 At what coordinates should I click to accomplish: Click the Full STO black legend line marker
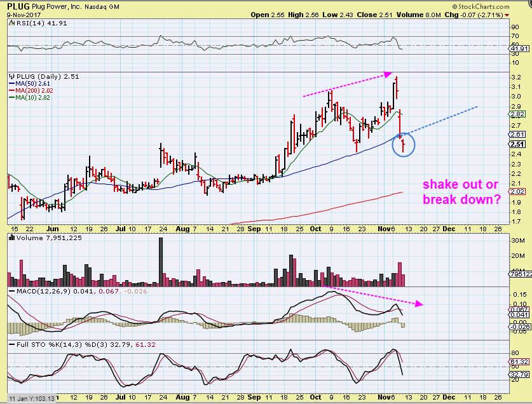click(x=12, y=345)
